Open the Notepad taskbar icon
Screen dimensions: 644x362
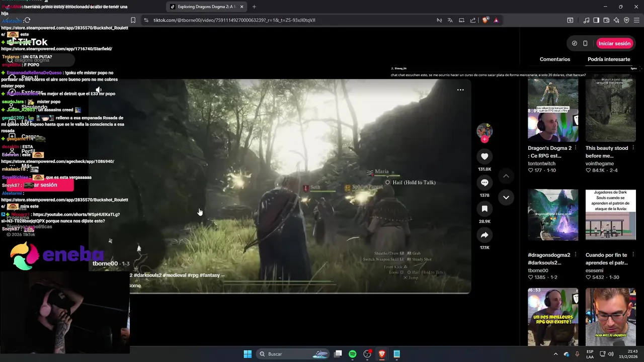pyautogui.click(x=396, y=354)
